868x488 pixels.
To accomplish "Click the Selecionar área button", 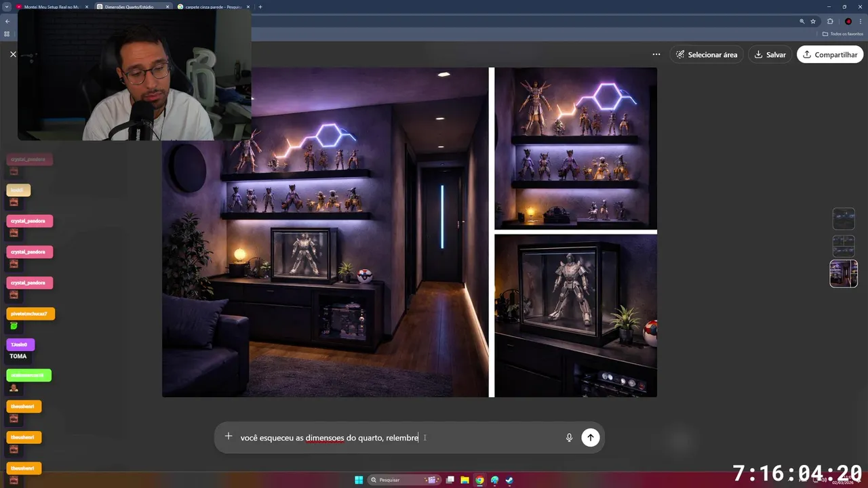I will (706, 54).
